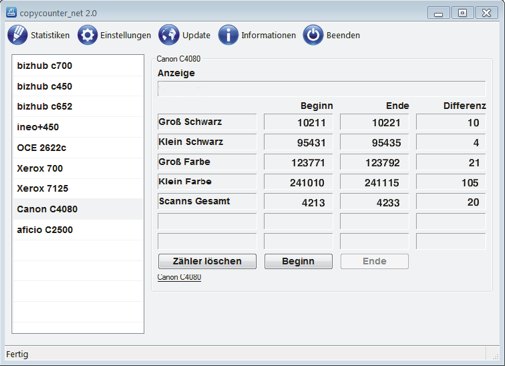Click the copycounter app icon in title bar

tap(11, 13)
